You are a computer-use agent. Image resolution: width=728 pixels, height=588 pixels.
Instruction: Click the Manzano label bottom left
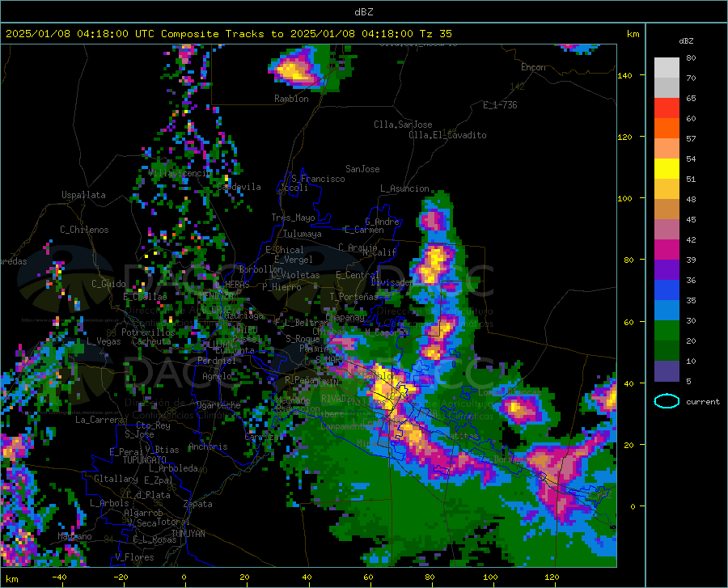74,536
